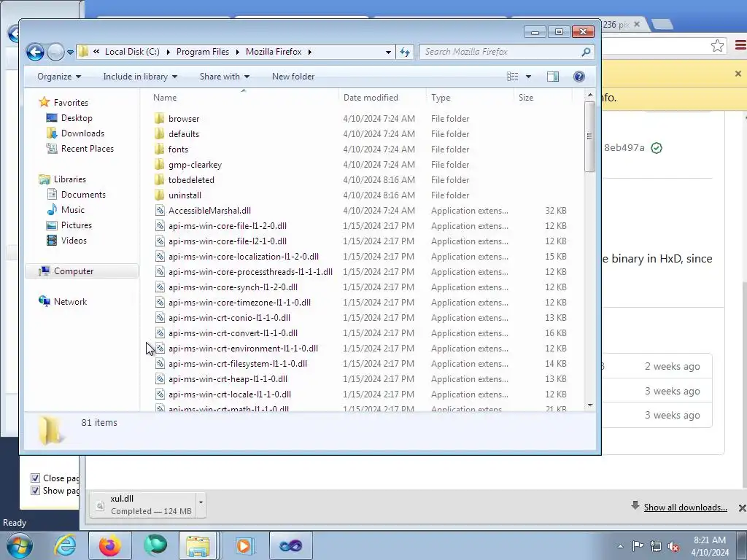Select the browser folder icon
Viewport: 747px width, 560px height.
coord(160,119)
